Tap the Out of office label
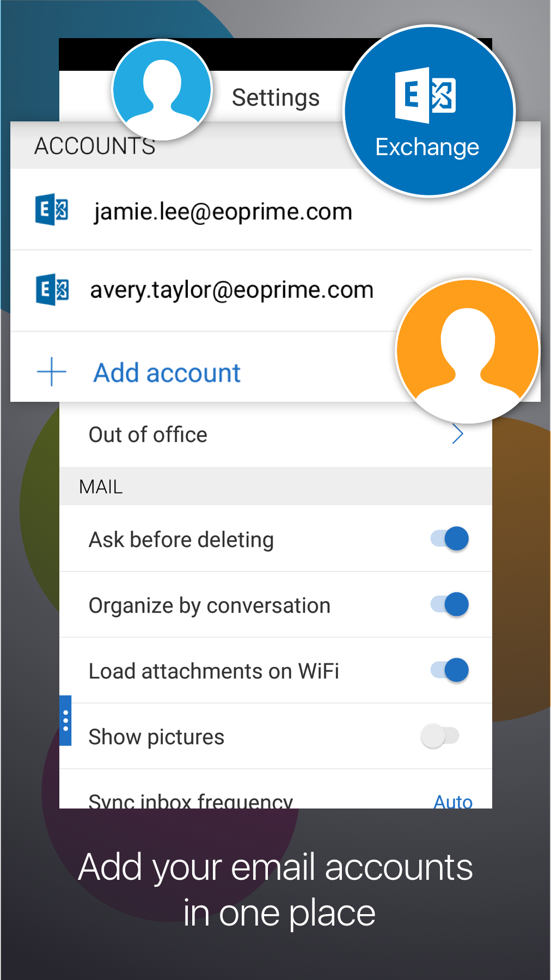 (148, 435)
